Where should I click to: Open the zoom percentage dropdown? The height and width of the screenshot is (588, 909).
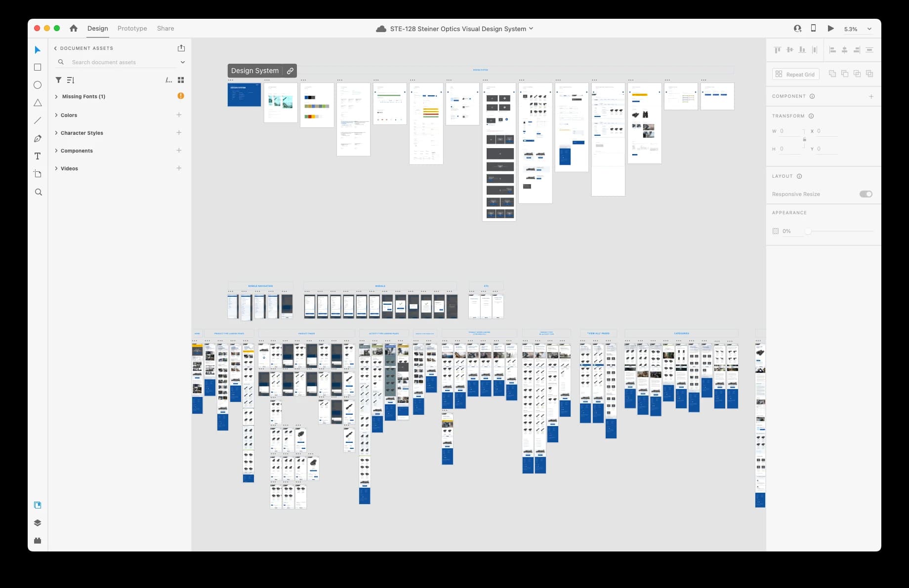pos(869,29)
